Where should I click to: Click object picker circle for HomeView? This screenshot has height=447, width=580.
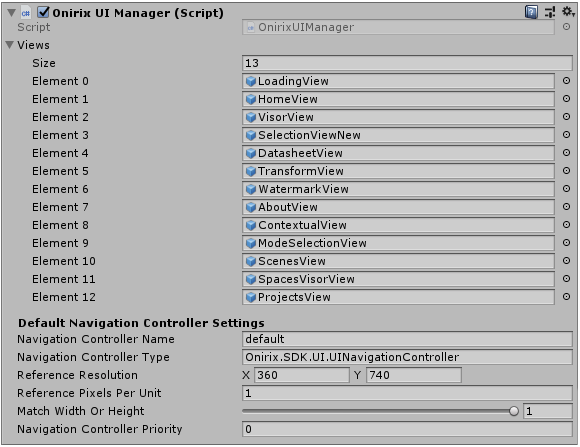pyautogui.click(x=566, y=99)
